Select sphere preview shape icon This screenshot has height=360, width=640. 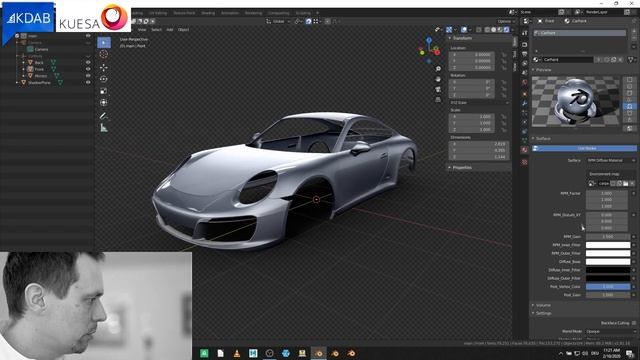click(x=630, y=87)
